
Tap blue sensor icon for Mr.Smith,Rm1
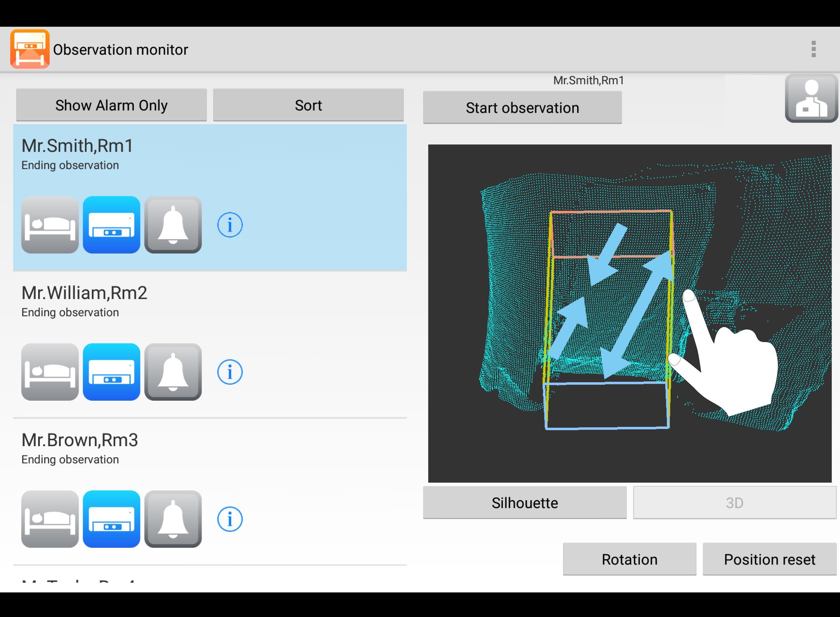pyautogui.click(x=111, y=225)
